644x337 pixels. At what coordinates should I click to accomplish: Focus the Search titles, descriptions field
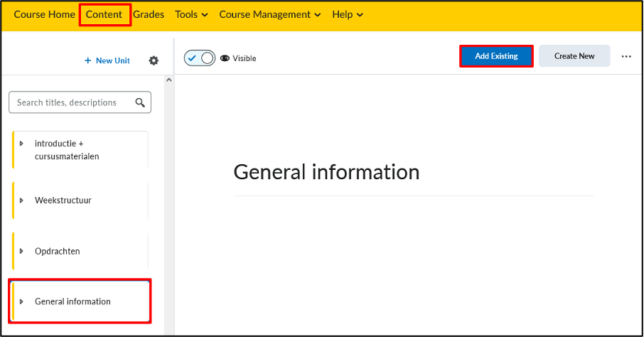80,102
